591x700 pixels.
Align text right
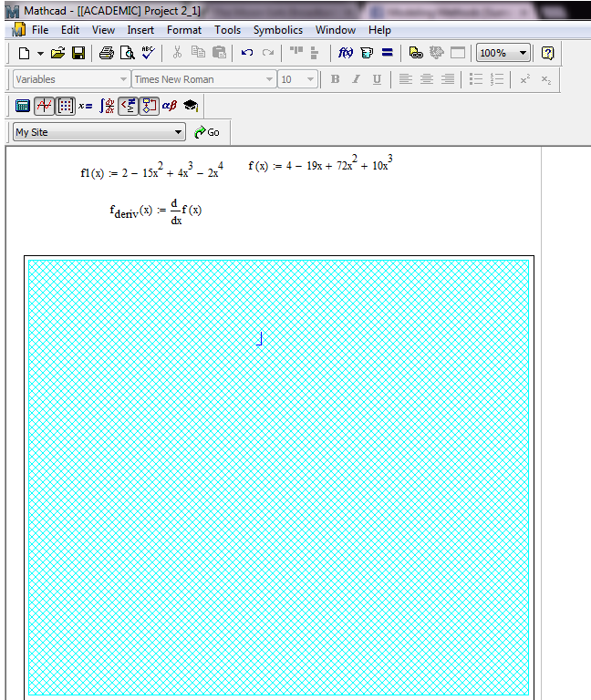pos(448,79)
